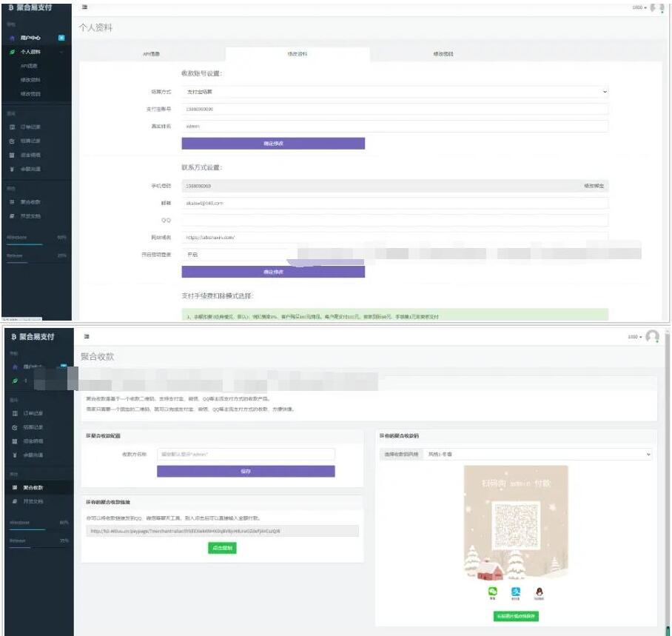Click the green 点击复制 button

(x=222, y=548)
